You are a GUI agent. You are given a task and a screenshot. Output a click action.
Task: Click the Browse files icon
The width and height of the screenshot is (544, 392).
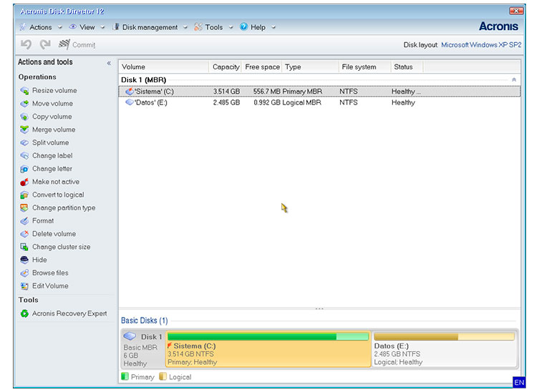pos(24,273)
